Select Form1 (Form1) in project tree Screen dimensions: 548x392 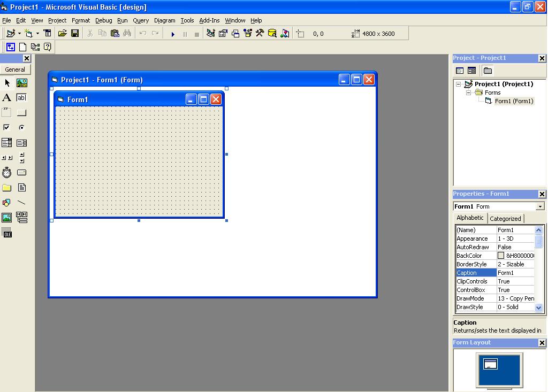tap(514, 101)
